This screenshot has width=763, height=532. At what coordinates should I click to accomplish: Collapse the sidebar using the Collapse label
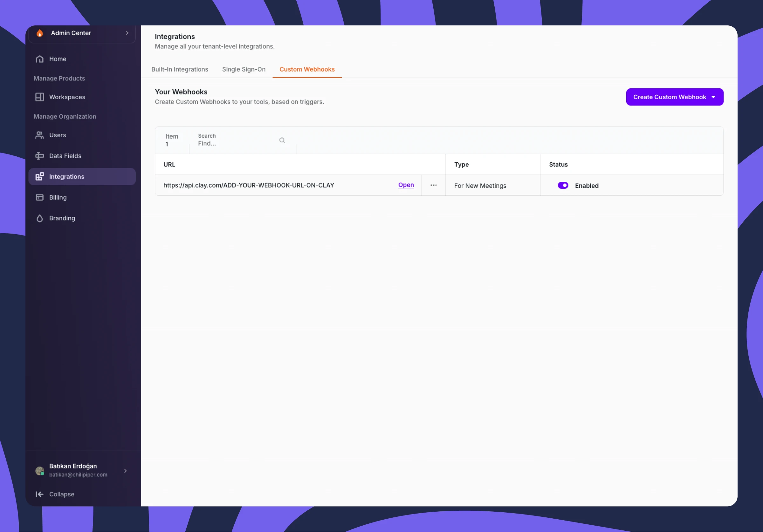(61, 494)
